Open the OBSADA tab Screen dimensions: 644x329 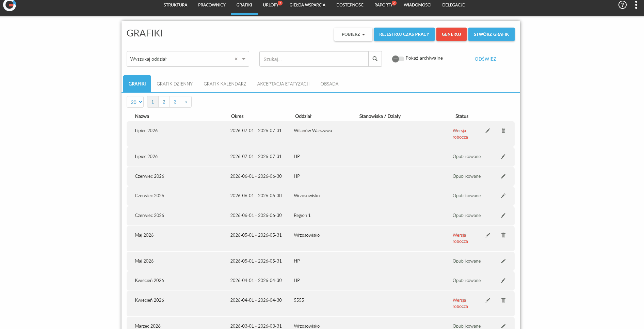(329, 84)
